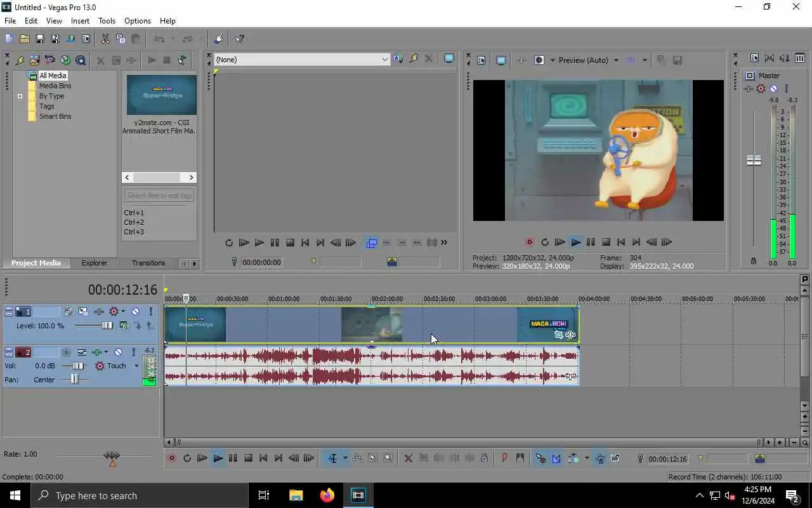Click the Cut scissors icon

click(105, 39)
